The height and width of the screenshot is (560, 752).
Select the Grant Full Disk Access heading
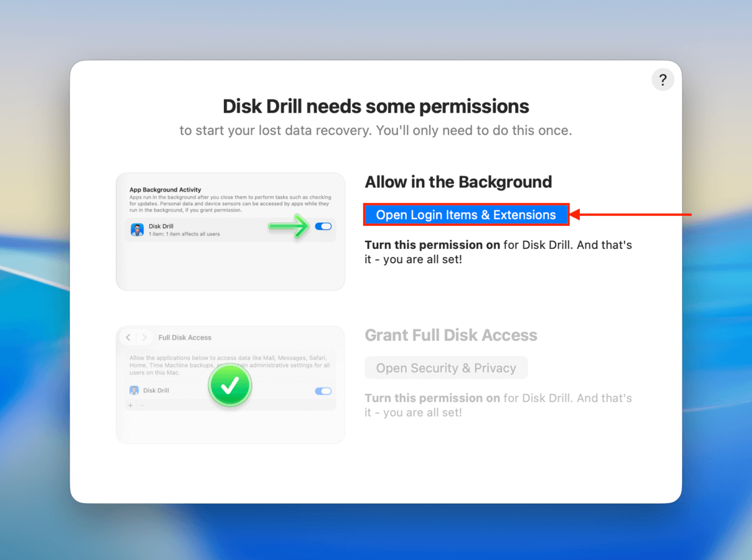451,335
